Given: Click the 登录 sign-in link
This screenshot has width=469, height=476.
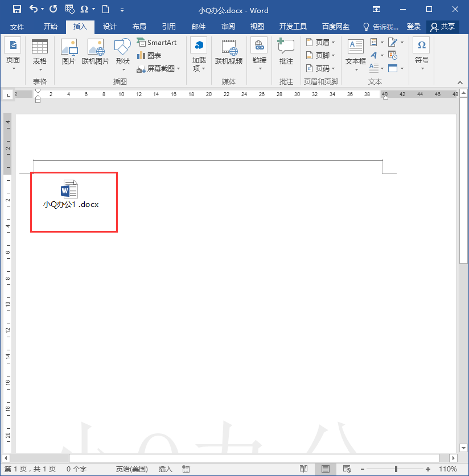Looking at the screenshot, I should (x=413, y=27).
